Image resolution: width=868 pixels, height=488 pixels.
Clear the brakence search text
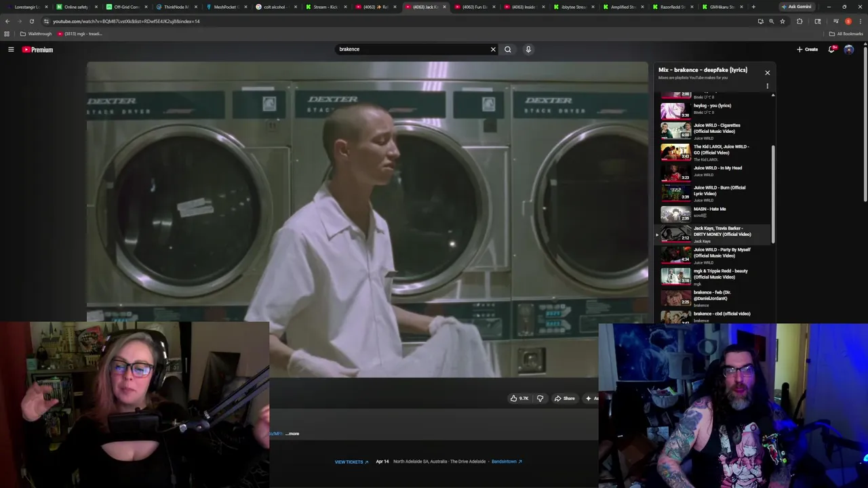[493, 49]
